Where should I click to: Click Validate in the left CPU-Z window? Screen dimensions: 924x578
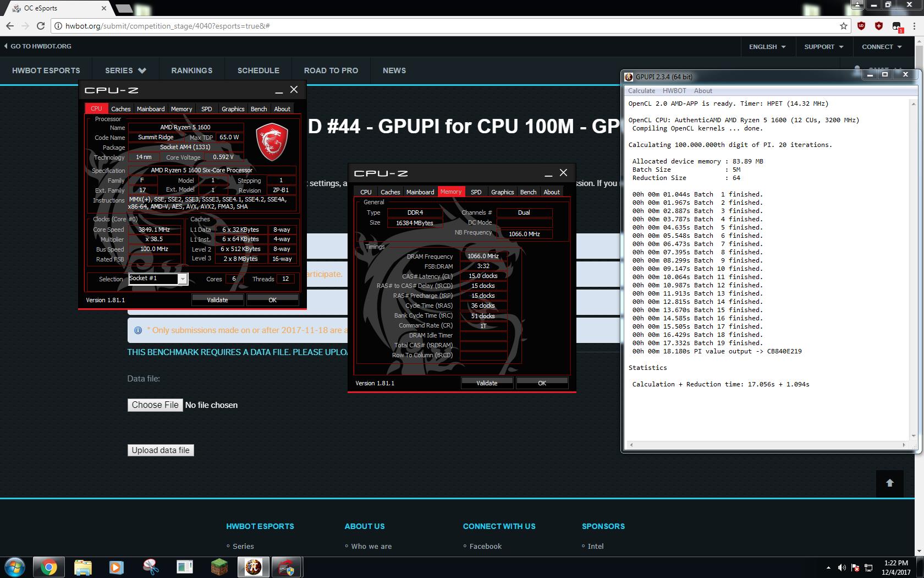217,300
